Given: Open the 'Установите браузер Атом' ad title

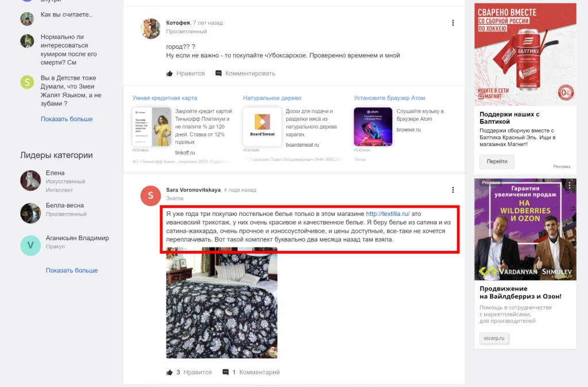Looking at the screenshot, I should pos(389,98).
